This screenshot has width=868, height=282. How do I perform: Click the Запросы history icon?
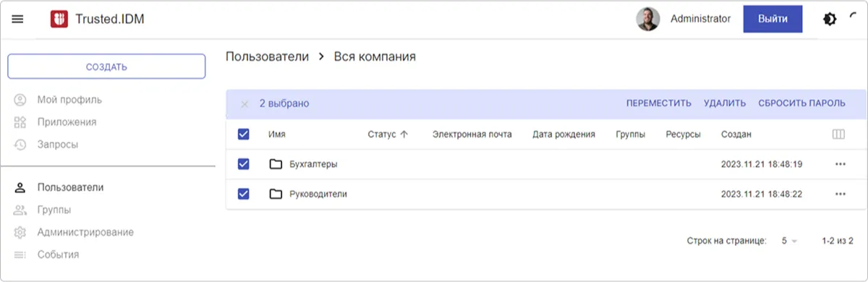(x=20, y=145)
